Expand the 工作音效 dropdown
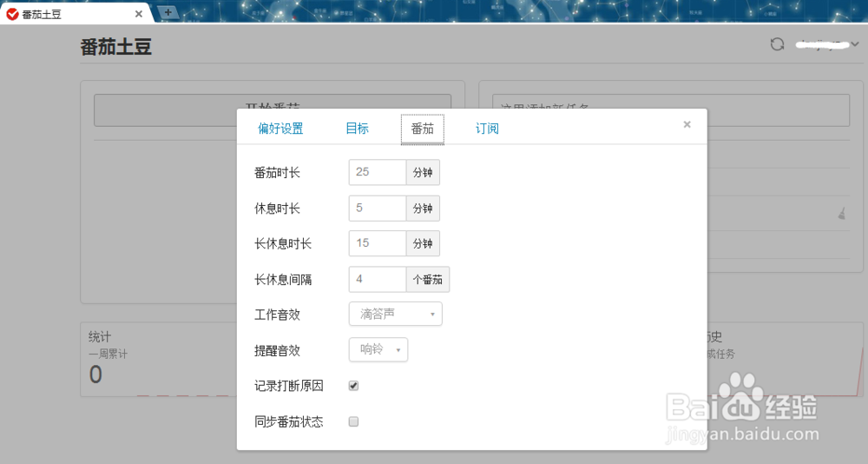 (x=395, y=314)
